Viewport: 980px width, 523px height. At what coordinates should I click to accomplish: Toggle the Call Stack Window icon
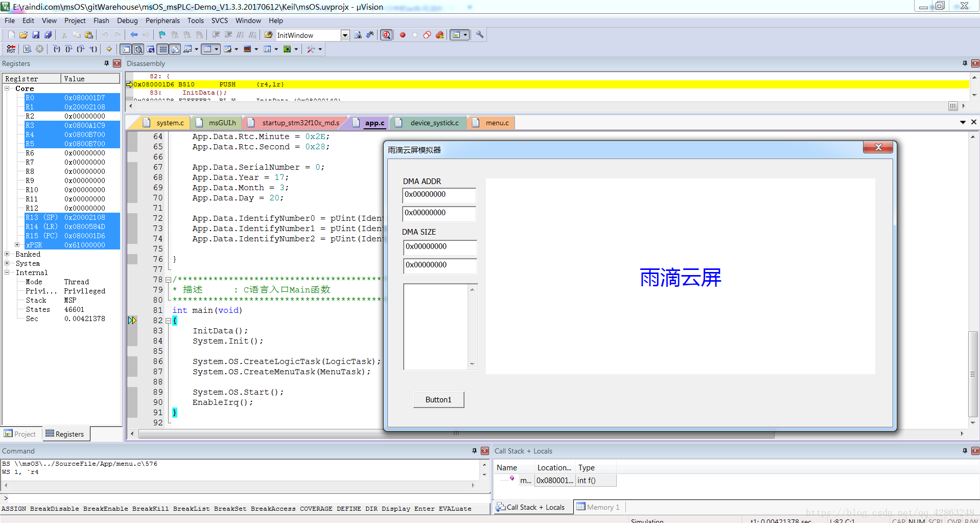175,49
